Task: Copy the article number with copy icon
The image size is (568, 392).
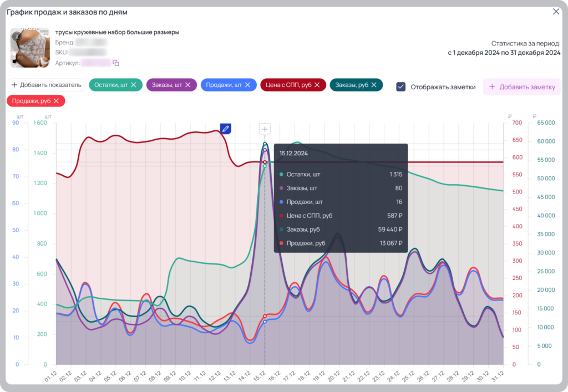Action: (116, 63)
